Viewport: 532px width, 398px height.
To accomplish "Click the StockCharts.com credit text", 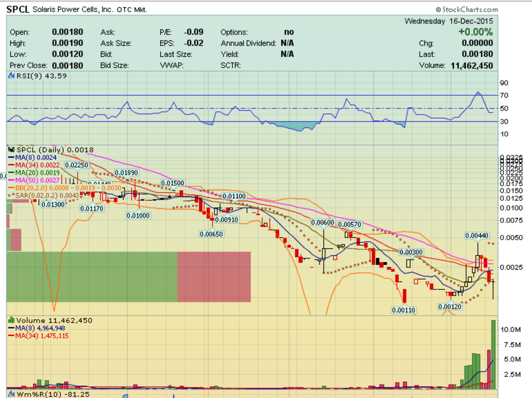I will [467, 9].
